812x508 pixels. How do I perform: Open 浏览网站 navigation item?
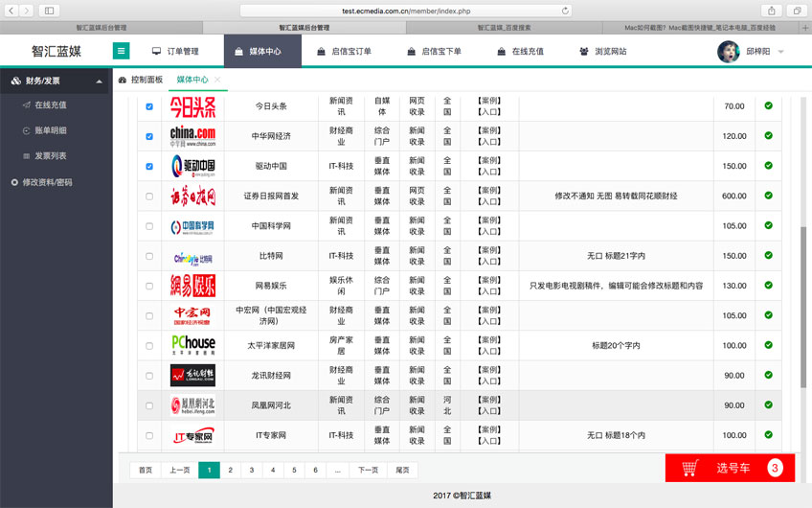(603, 52)
